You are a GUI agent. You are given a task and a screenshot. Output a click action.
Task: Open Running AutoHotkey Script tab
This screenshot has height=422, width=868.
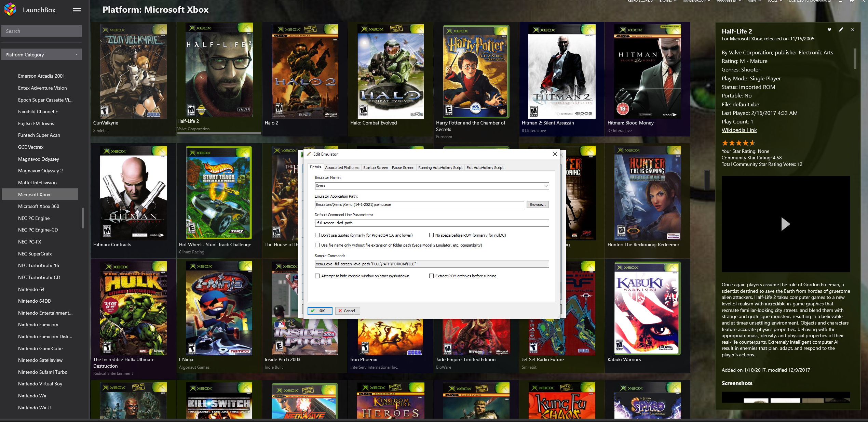(x=440, y=168)
